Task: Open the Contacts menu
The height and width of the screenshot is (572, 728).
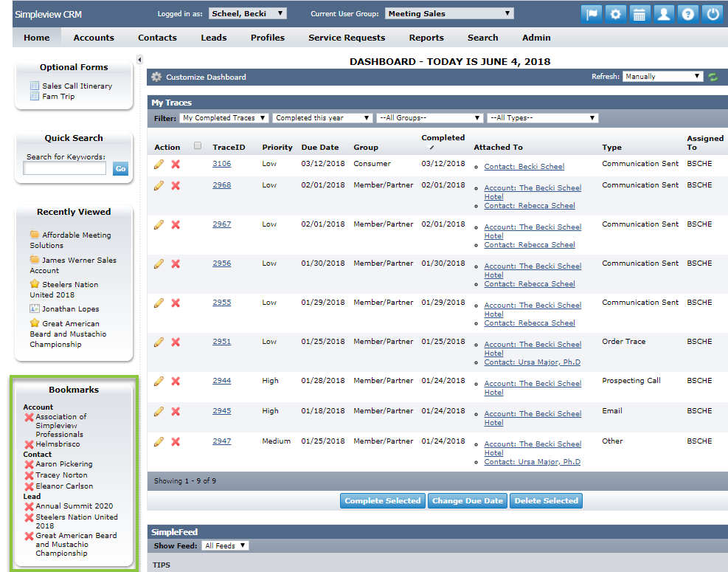Action: (x=157, y=38)
